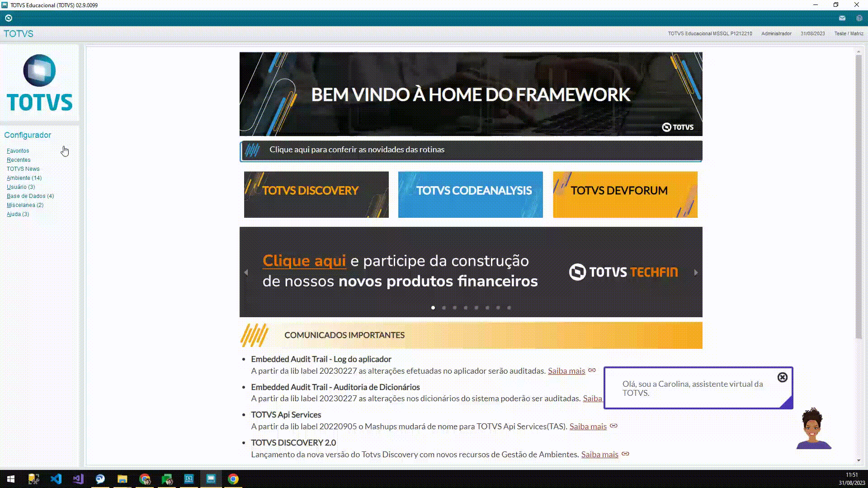Click the 'Administrador' user label in the header
868x488 pixels.
pyautogui.click(x=776, y=34)
